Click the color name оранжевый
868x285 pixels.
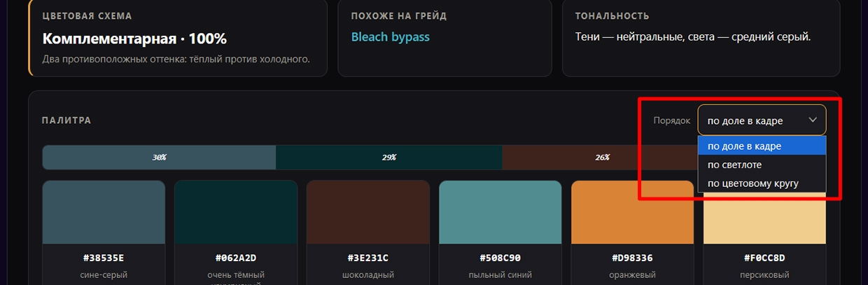tap(633, 275)
